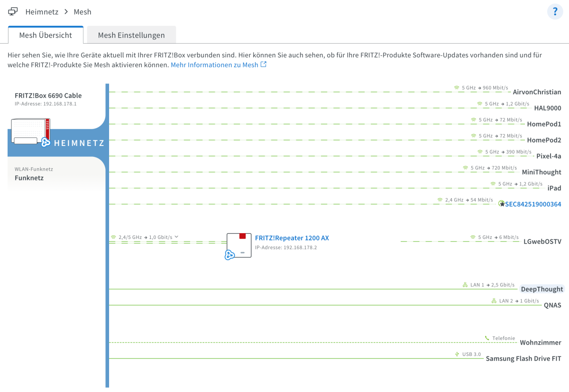569x392 pixels.
Task: Click the WLAN icon on HomePod1 connection
Action: click(x=473, y=119)
